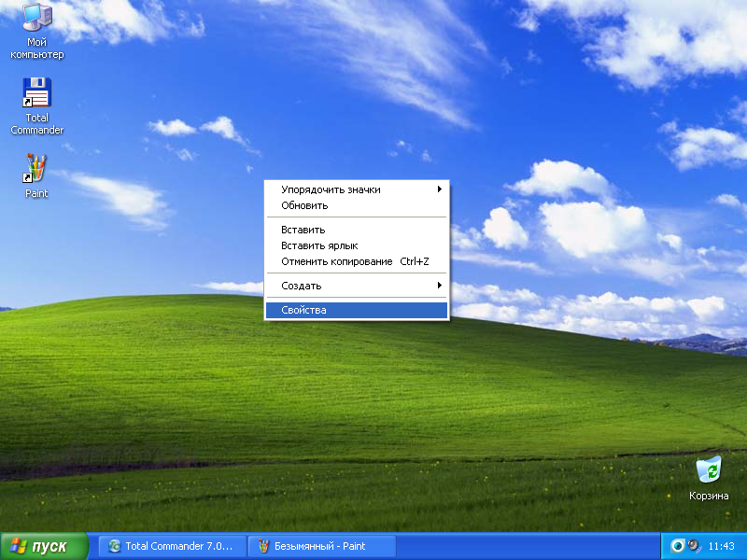Viewport: 747px width, 560px height.
Task: Select the Total Commander desktop shortcut
Action: (36, 106)
